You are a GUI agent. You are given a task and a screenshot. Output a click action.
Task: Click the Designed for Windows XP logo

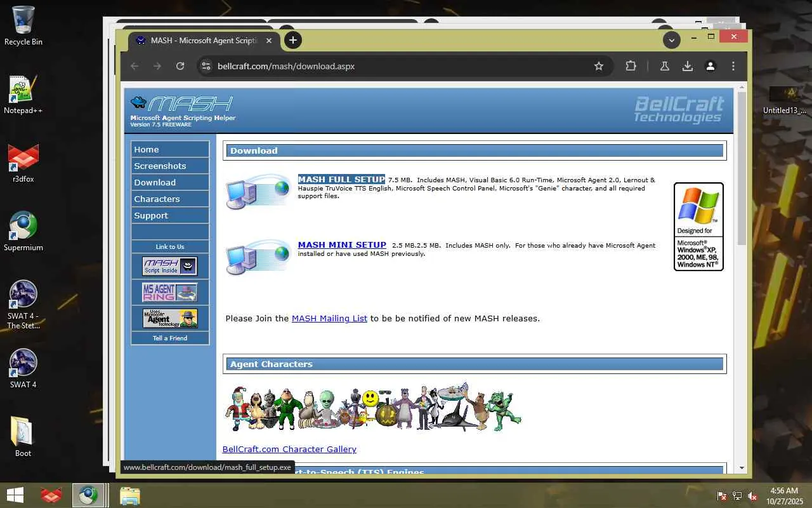pyautogui.click(x=698, y=227)
